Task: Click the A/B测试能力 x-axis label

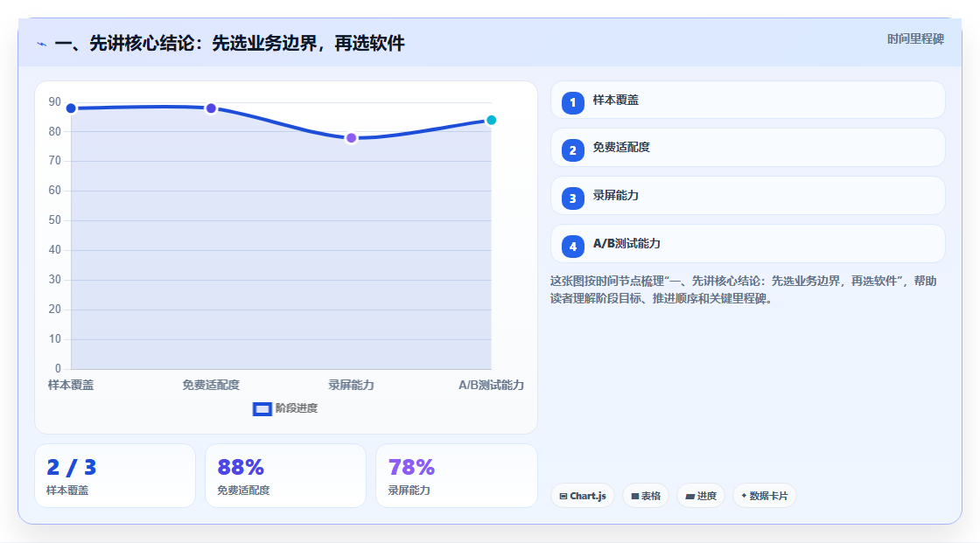Action: click(x=491, y=385)
